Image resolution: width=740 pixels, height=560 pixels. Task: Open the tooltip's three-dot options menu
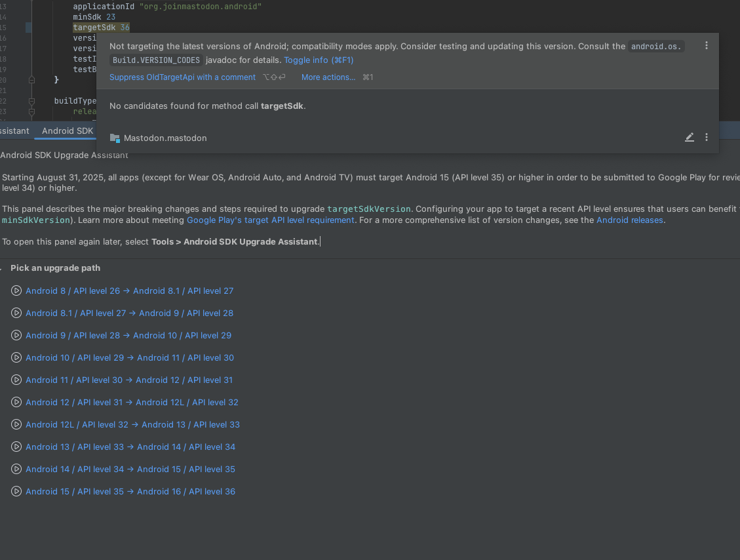tap(706, 45)
